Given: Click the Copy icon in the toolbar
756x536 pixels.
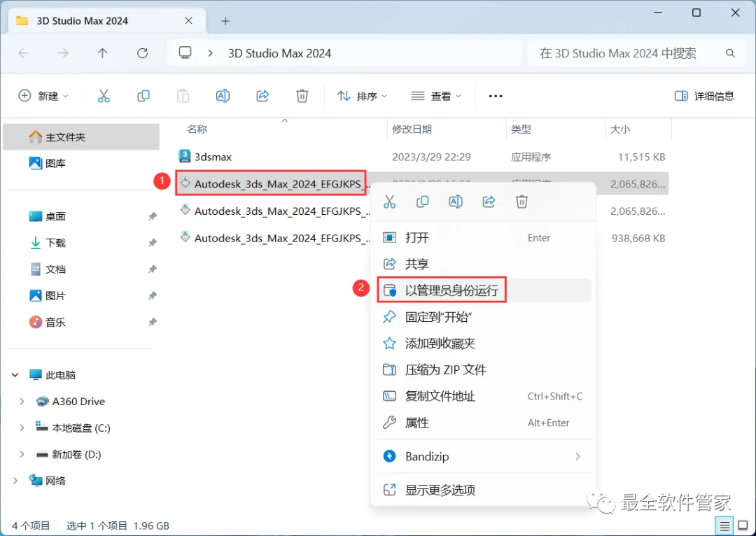Looking at the screenshot, I should 143,96.
